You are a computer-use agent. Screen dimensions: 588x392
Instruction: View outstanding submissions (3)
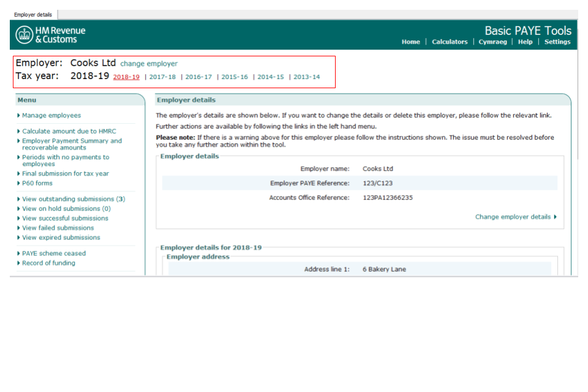(73, 199)
